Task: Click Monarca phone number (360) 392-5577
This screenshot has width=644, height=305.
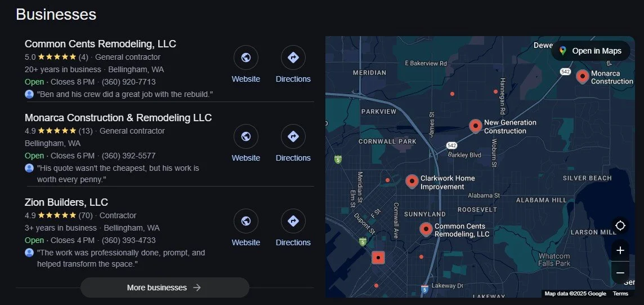Action: [x=128, y=156]
